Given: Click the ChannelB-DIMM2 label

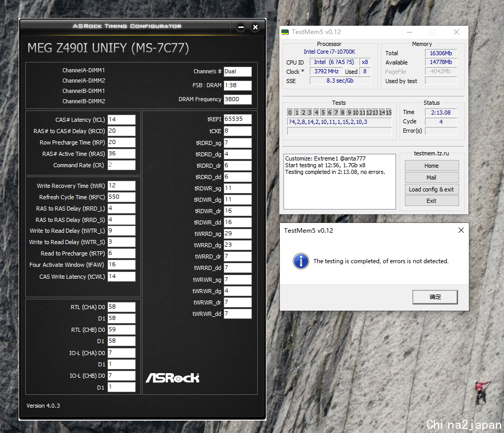Looking at the screenshot, I should point(84,101).
